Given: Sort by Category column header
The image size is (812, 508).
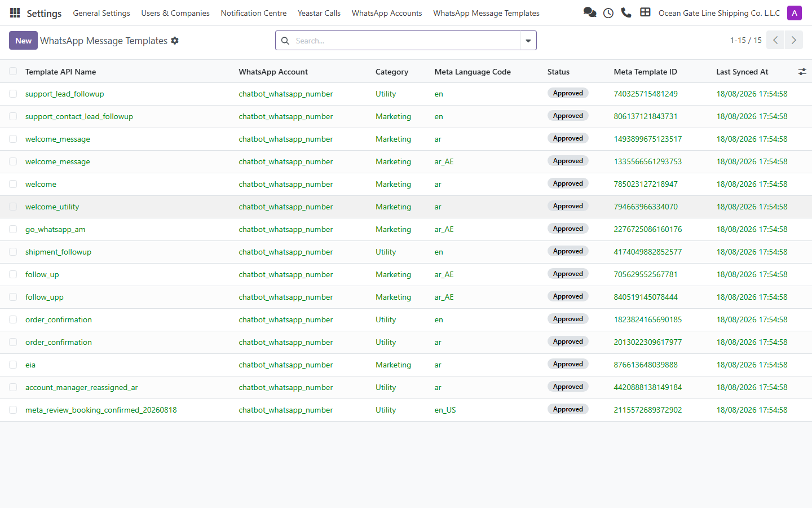Looking at the screenshot, I should pos(392,72).
